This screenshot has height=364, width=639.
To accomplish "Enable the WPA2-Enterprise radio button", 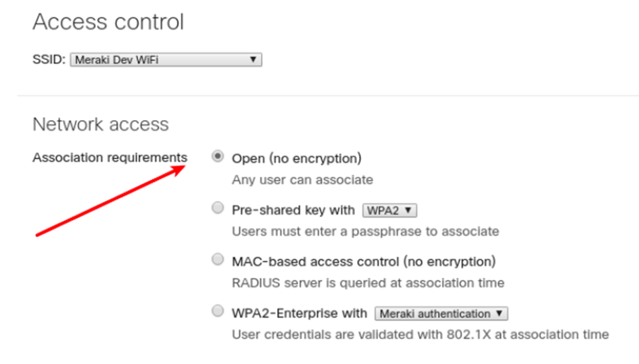I will 218,311.
